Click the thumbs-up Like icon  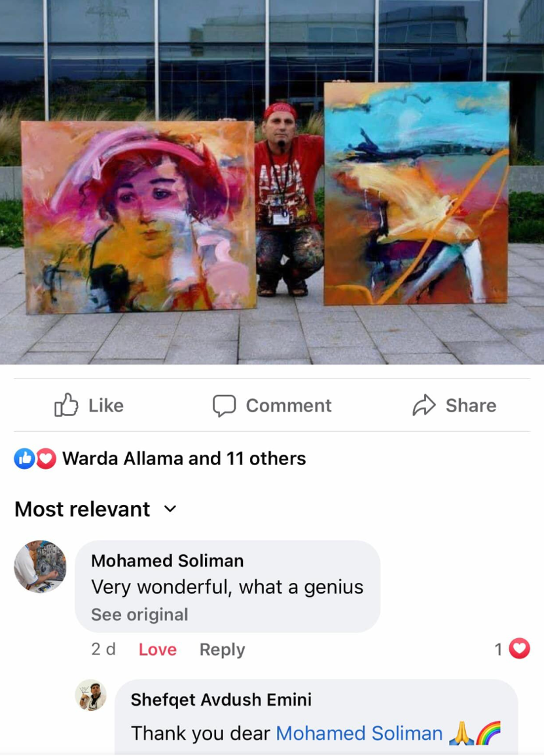(x=66, y=405)
